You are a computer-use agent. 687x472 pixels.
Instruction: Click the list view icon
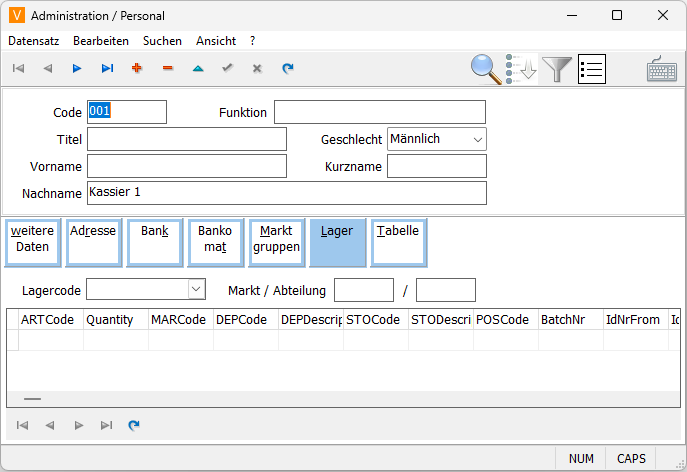(x=592, y=68)
